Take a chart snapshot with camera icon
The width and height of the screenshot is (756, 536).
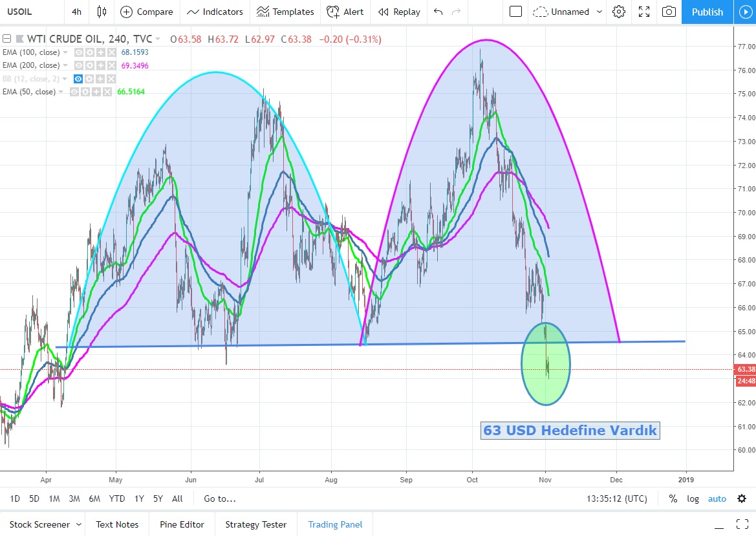669,12
